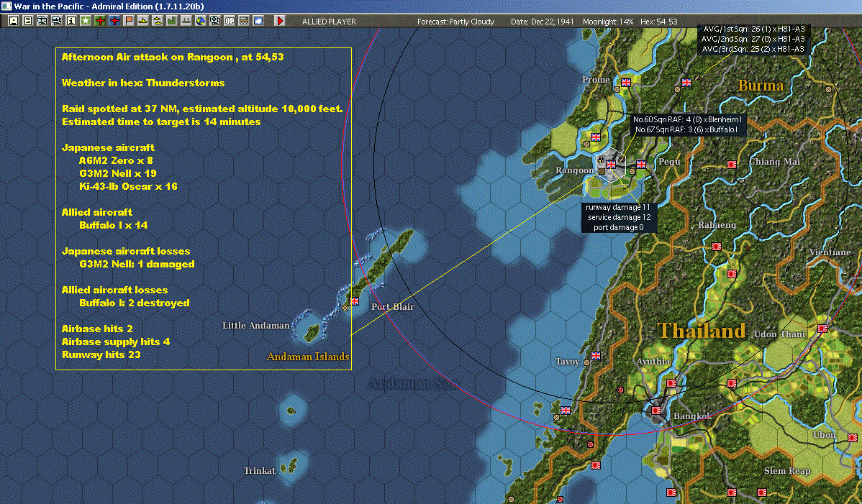862x504 pixels.
Task: Open the cloud weather toolbar icon
Action: 258,21
